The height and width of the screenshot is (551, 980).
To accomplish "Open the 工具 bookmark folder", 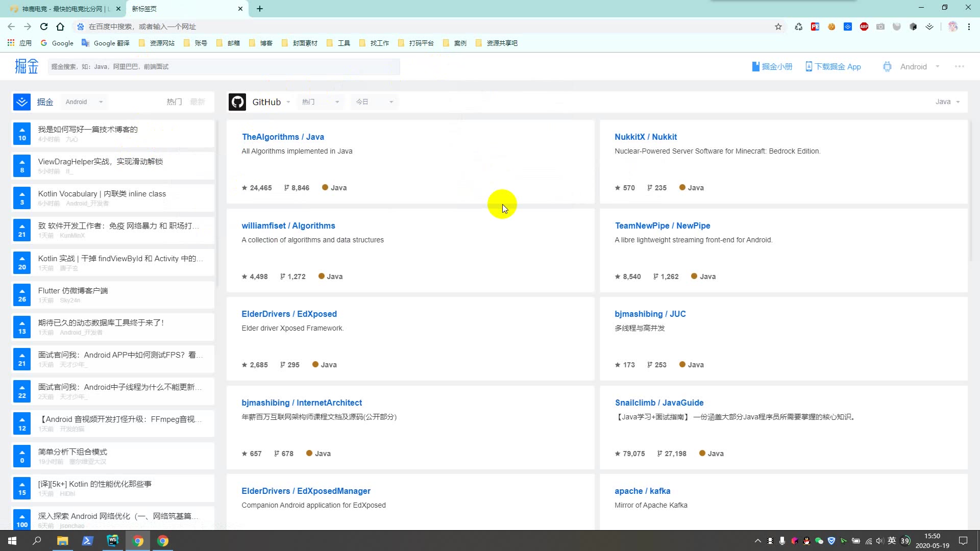I will [x=338, y=43].
